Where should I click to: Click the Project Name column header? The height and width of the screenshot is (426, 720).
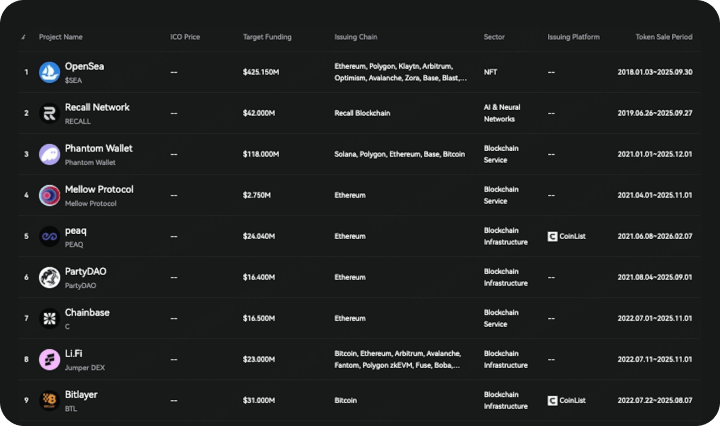click(x=61, y=37)
